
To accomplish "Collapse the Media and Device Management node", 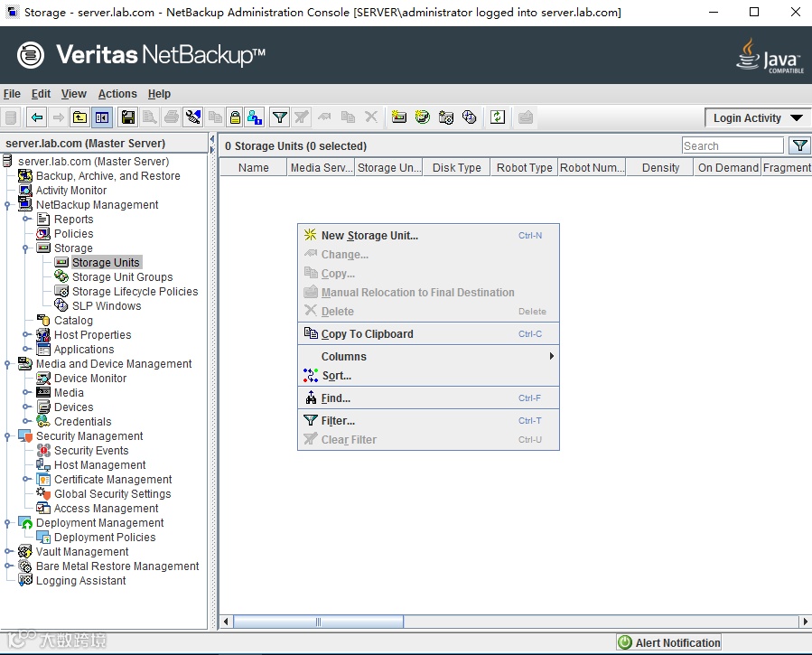I will coord(7,364).
